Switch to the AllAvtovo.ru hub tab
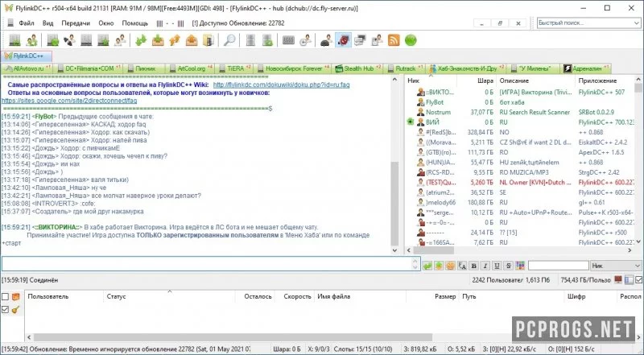This screenshot has height=355, width=644. click(27, 68)
